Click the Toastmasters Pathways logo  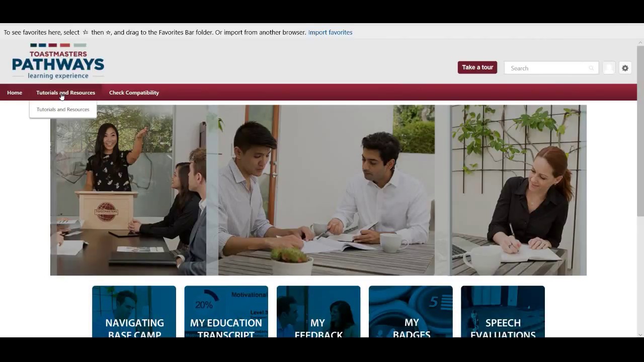point(58,61)
